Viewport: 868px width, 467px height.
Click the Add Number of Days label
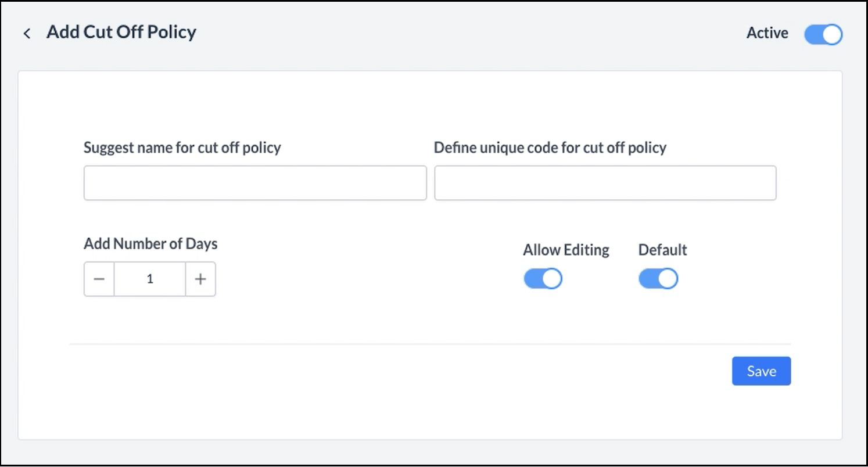click(x=150, y=243)
